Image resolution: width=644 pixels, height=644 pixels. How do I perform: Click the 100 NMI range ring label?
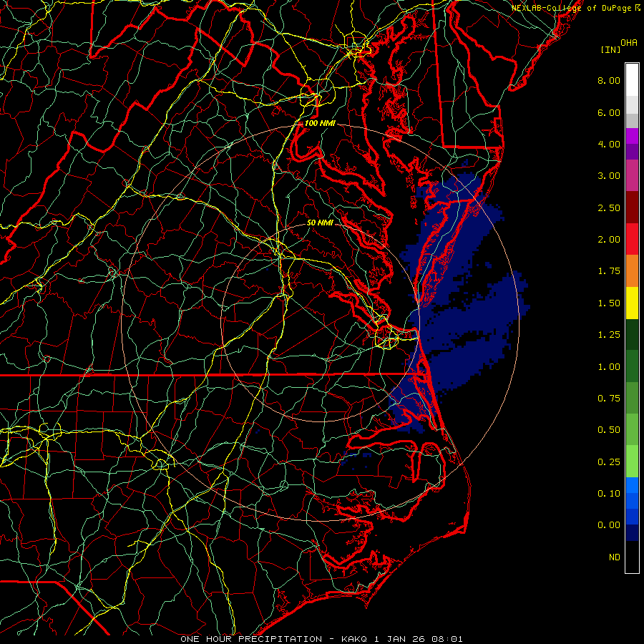coord(320,123)
